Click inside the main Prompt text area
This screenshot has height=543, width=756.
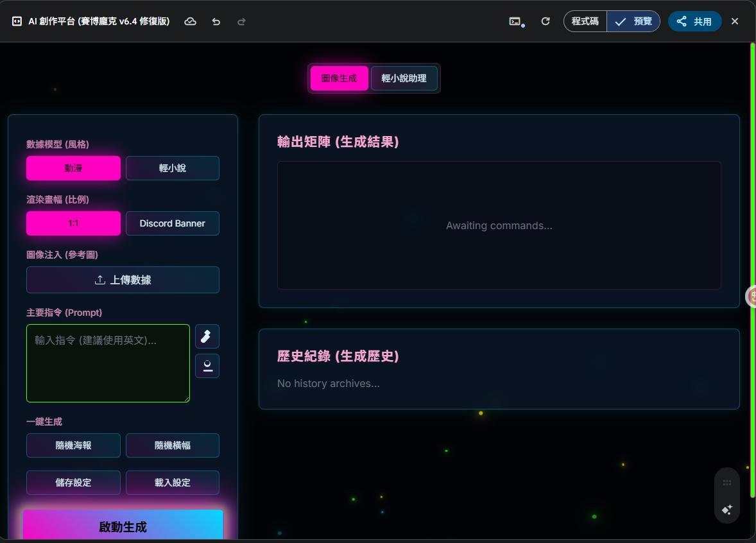[108, 363]
